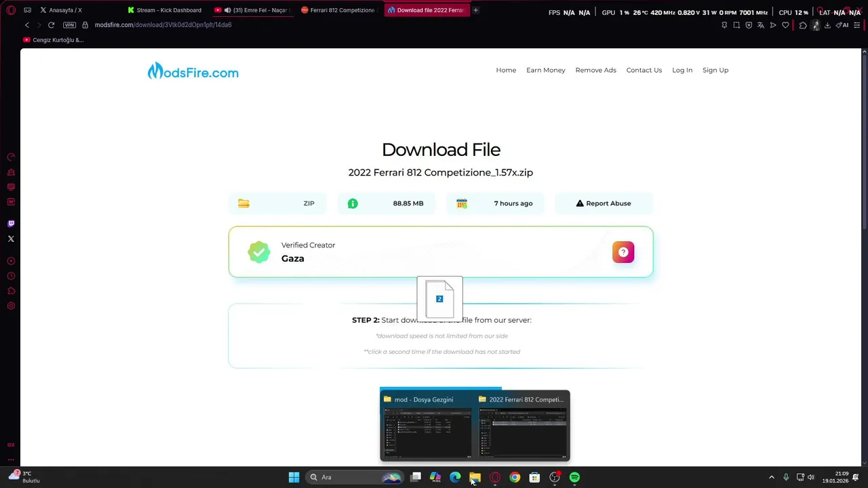Open the Windows Start menu
Image resolution: width=868 pixels, height=488 pixels.
click(294, 477)
